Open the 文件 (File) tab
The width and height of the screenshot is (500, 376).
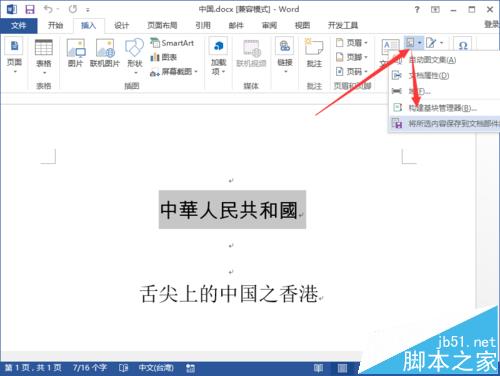pos(18,26)
